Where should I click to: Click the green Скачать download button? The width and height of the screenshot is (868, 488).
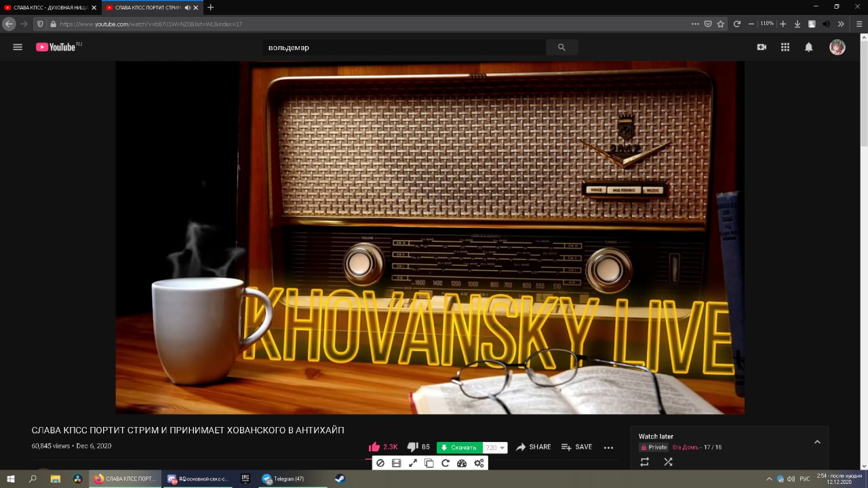[459, 447]
